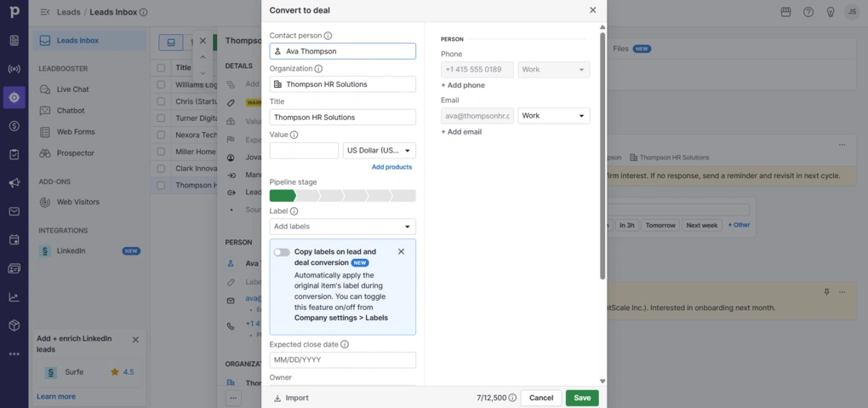The width and height of the screenshot is (868, 408).
Task: Click Value info icon
Action: (294, 135)
